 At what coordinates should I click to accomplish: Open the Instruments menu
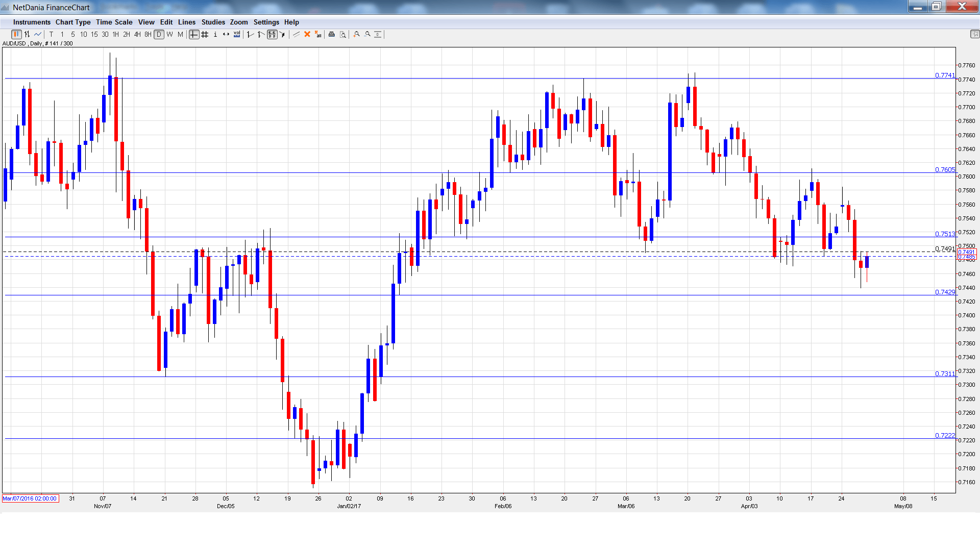click(x=32, y=22)
